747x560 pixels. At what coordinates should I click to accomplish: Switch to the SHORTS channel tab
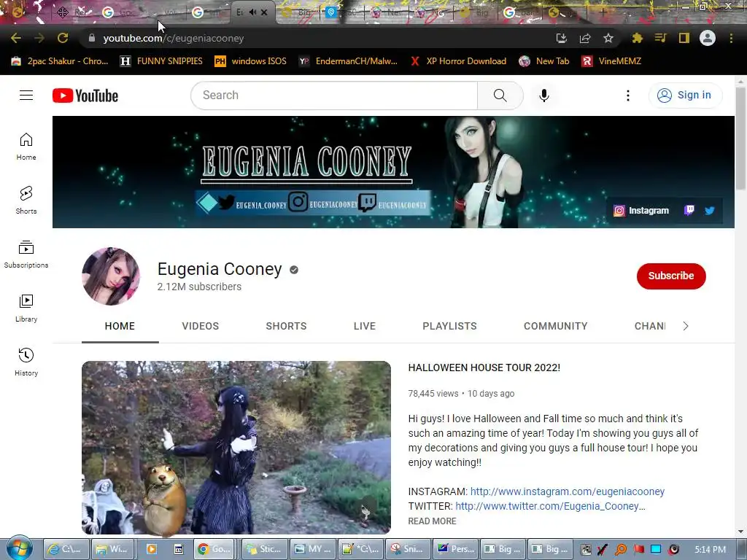[286, 326]
